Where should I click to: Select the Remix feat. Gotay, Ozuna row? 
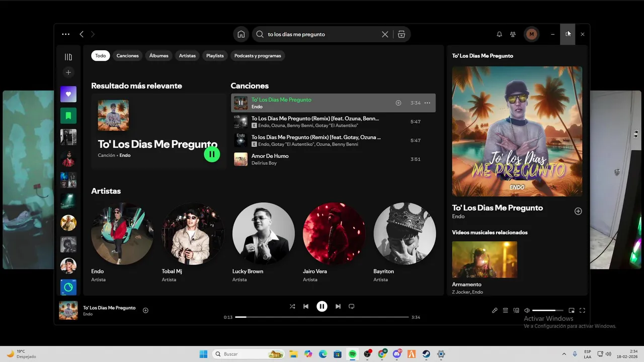[x=333, y=140]
